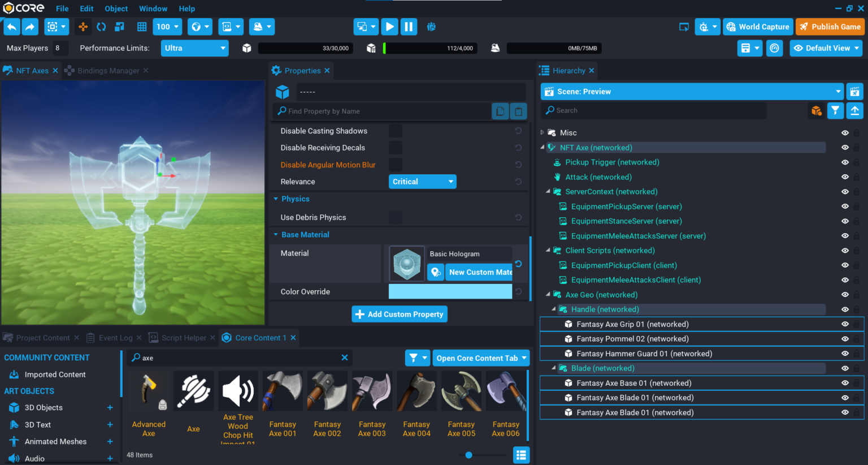Select the Fantasy Axe 003 thumbnail
868x465 pixels.
(371, 391)
